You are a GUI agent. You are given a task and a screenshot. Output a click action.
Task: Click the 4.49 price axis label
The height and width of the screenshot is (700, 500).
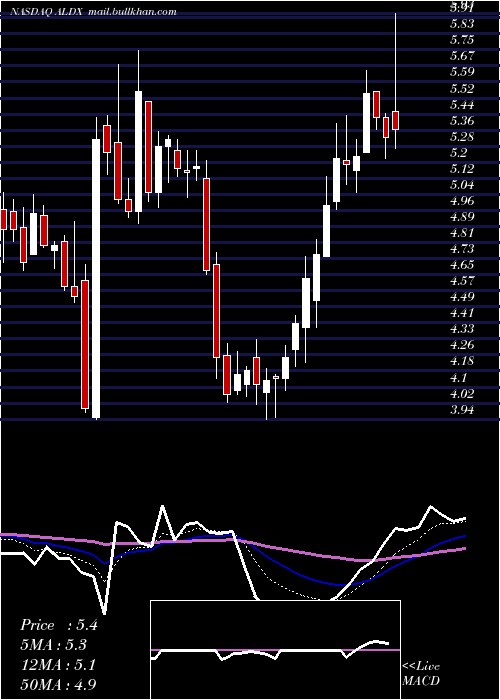[x=462, y=297]
